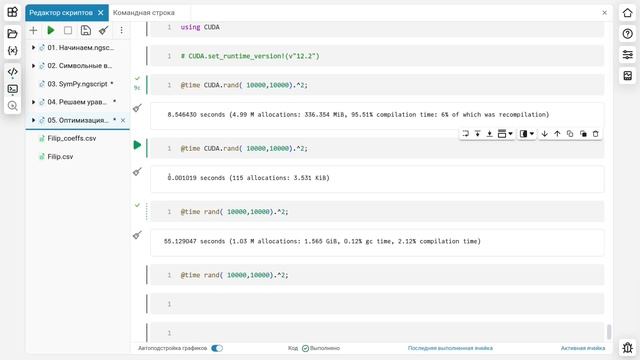This screenshot has width=640, height=360.
Task: Jump to Последняя выполненная ячейка link
Action: (x=450, y=348)
